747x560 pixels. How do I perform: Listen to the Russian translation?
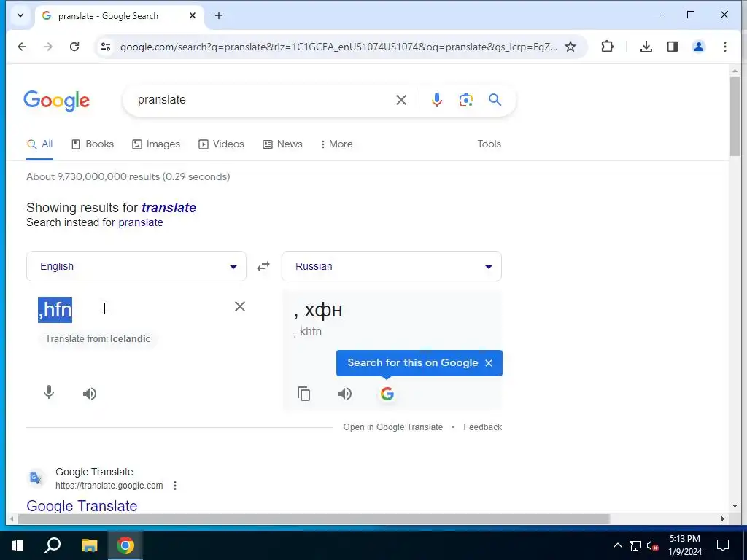tap(344, 394)
